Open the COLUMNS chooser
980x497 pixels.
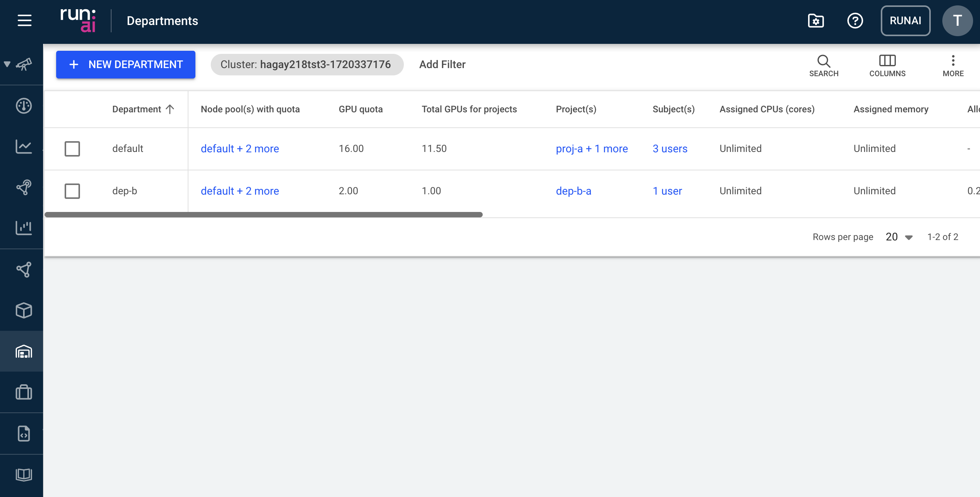coord(887,66)
